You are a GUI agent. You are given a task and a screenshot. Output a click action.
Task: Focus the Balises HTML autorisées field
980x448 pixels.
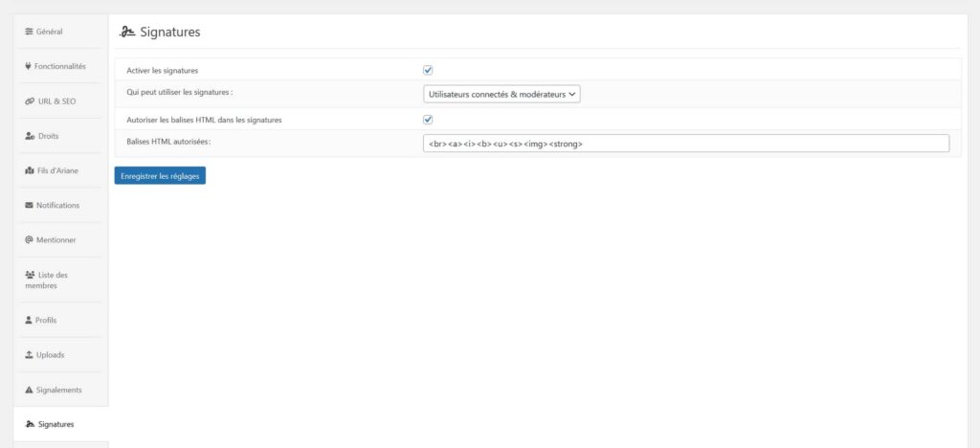pos(685,144)
